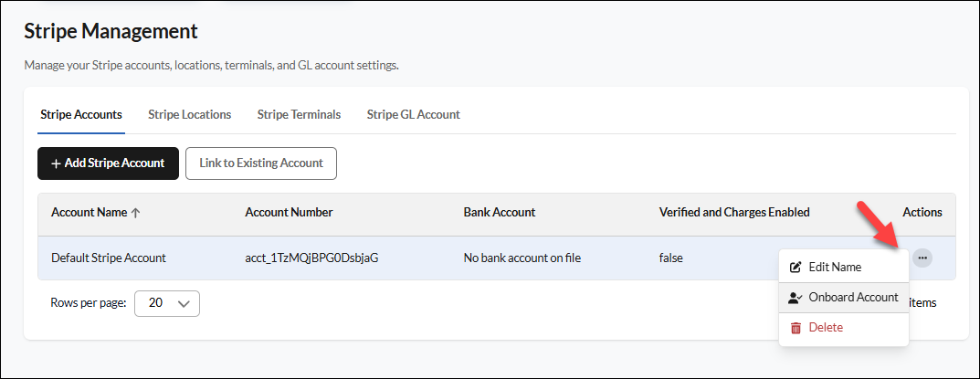
Task: Choose Edit Name from the context menu
Action: point(843,267)
